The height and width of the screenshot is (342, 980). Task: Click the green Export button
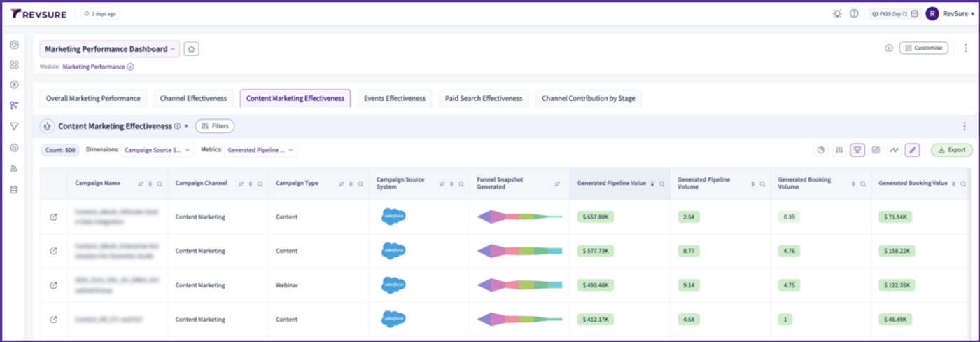point(951,150)
